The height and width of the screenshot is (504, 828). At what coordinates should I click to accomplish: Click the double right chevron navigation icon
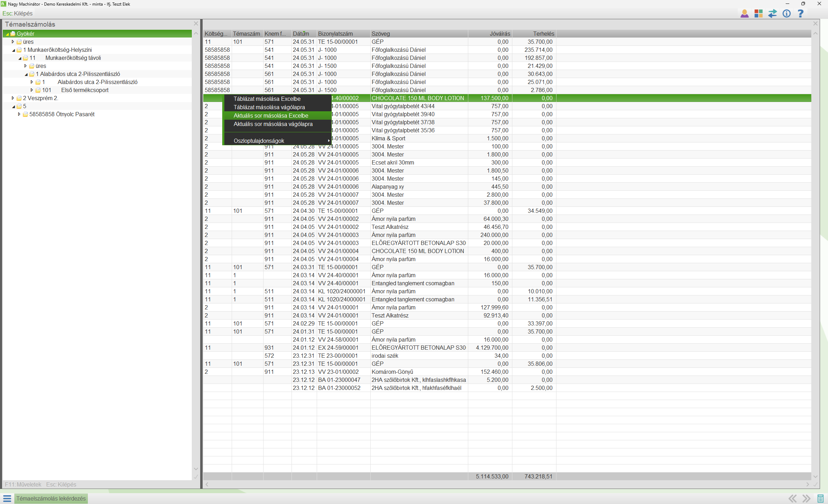pyautogui.click(x=806, y=498)
